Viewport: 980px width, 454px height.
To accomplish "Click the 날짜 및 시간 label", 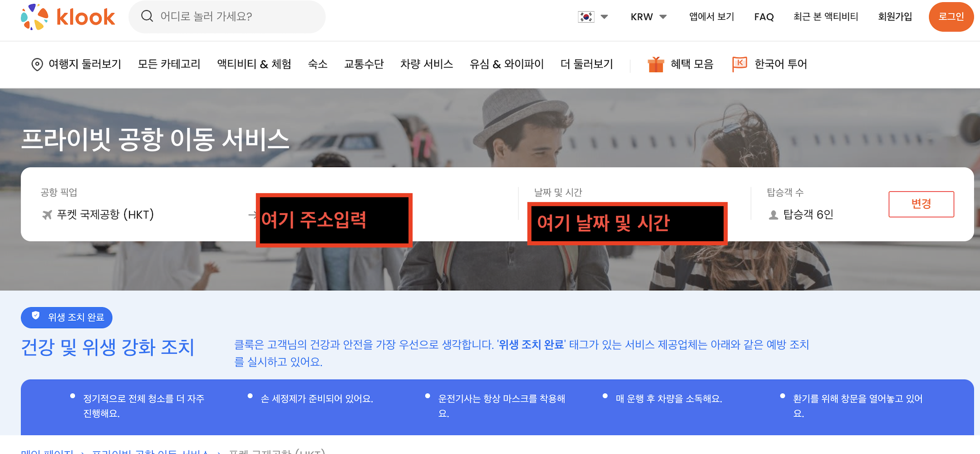I will click(558, 192).
